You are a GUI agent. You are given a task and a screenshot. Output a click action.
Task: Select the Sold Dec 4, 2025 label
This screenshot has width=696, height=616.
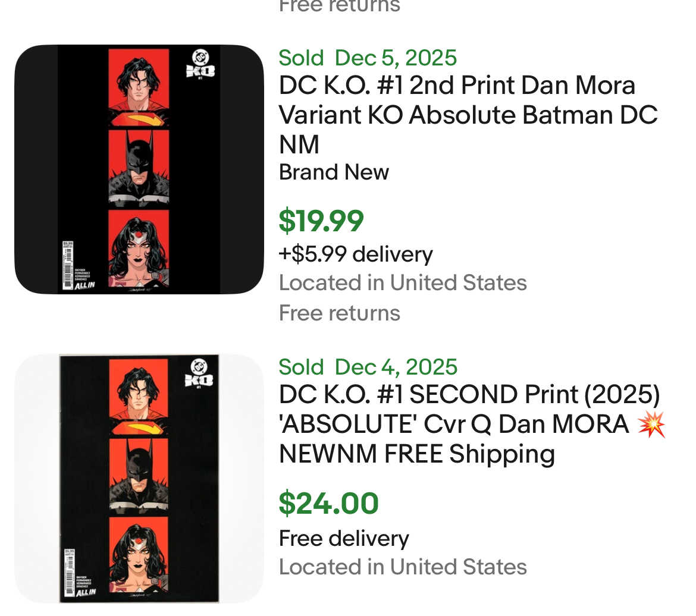click(368, 367)
